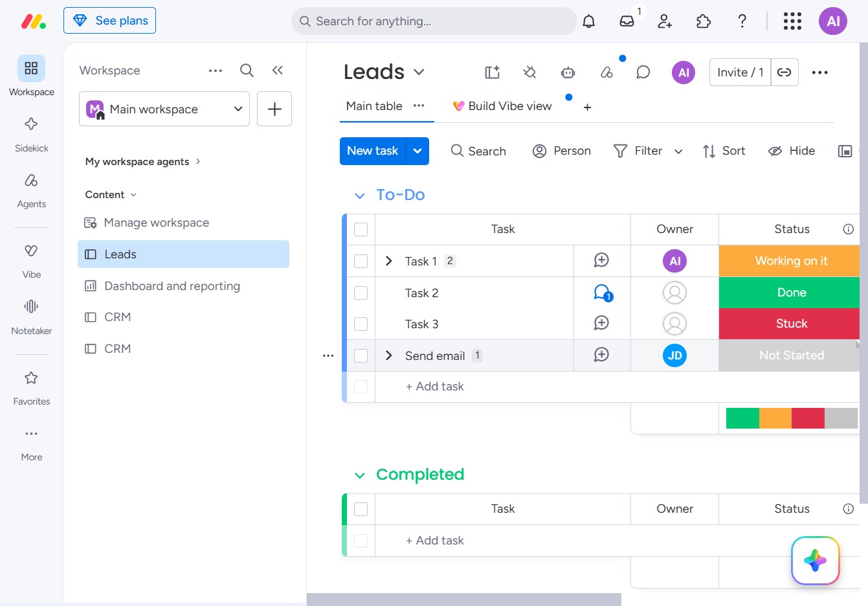Check the Send email row checkbox
Viewport: 868px width, 606px height.
tap(361, 356)
